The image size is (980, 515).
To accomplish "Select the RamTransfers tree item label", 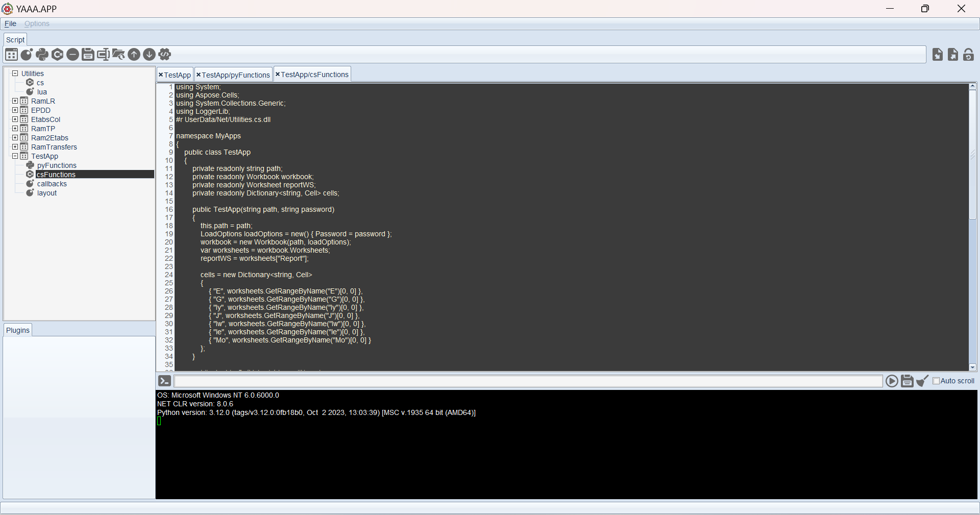I will point(54,147).
